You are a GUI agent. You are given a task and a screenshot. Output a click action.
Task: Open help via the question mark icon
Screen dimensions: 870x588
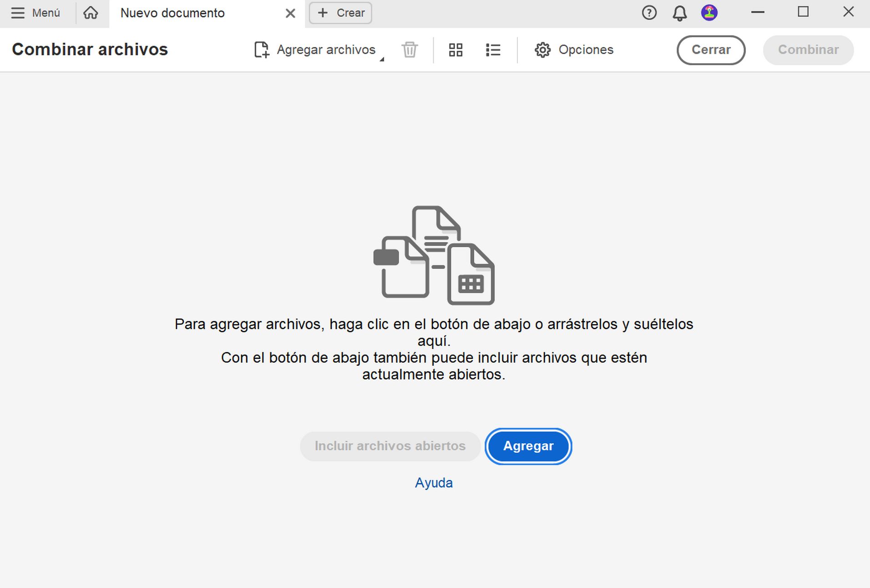click(x=649, y=13)
